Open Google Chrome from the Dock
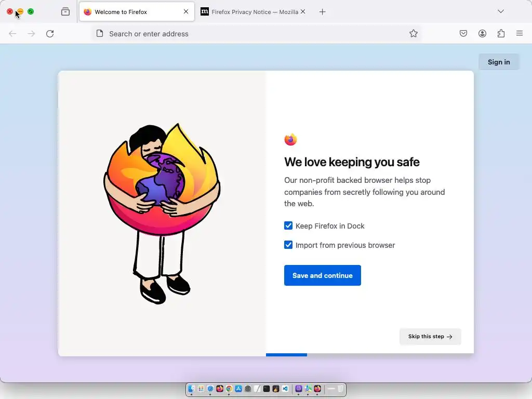The width and height of the screenshot is (532, 399). click(229, 389)
